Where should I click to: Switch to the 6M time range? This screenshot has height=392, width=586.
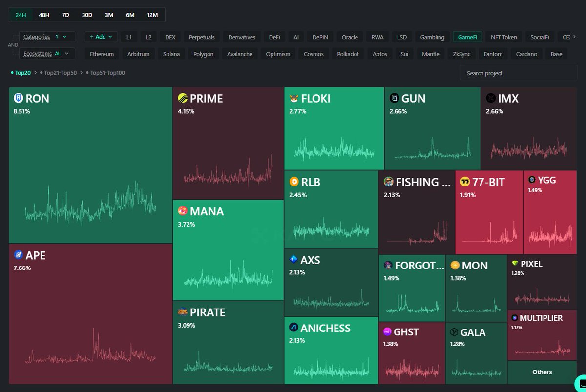tap(130, 15)
